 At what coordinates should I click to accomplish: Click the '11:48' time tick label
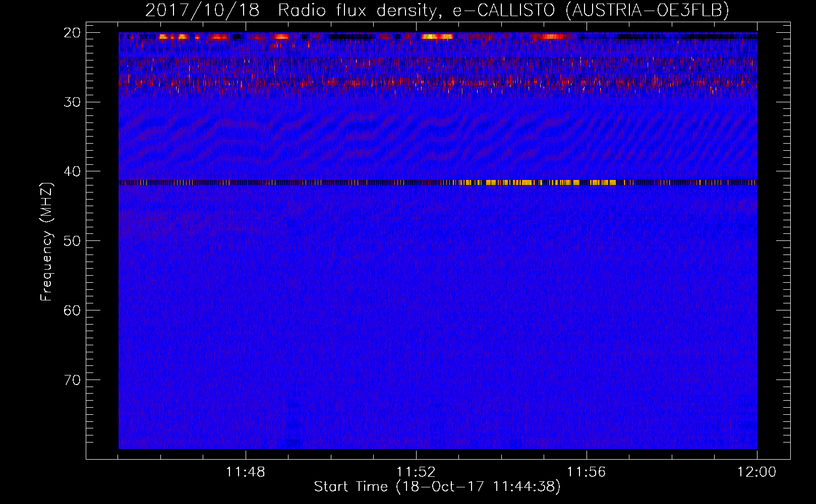coord(245,472)
